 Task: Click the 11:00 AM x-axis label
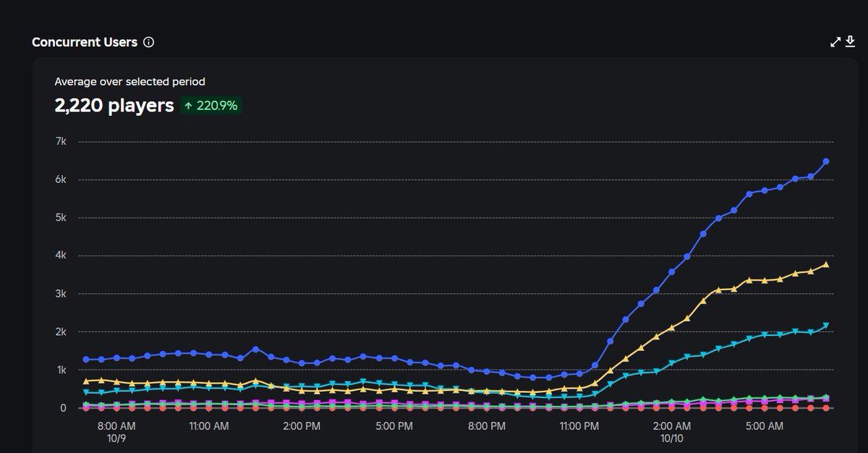click(209, 427)
